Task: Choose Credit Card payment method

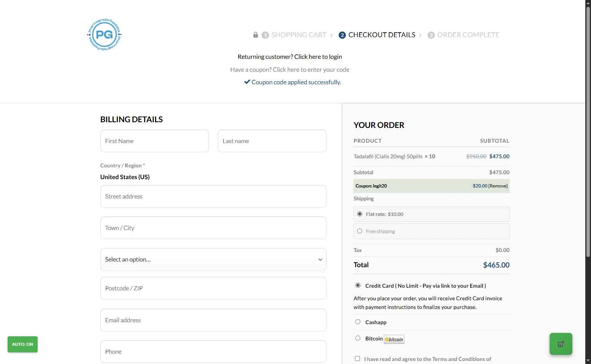Action: [358, 285]
